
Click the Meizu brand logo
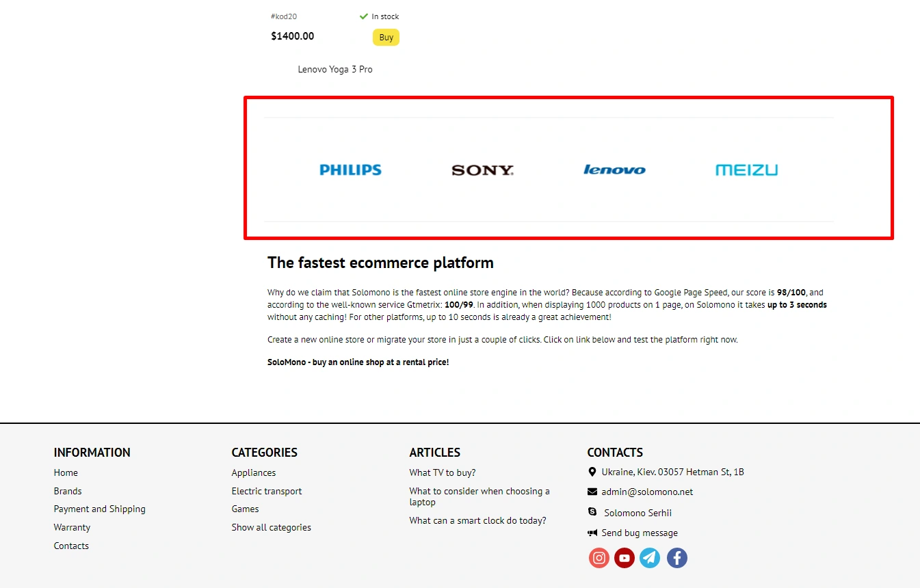pos(746,170)
